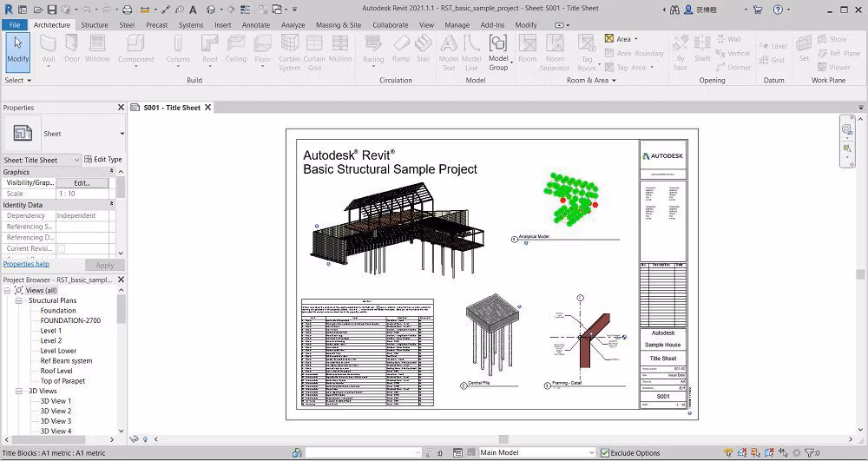Select the Curtain Grid tool
This screenshot has width=868, height=461.
[x=314, y=53]
